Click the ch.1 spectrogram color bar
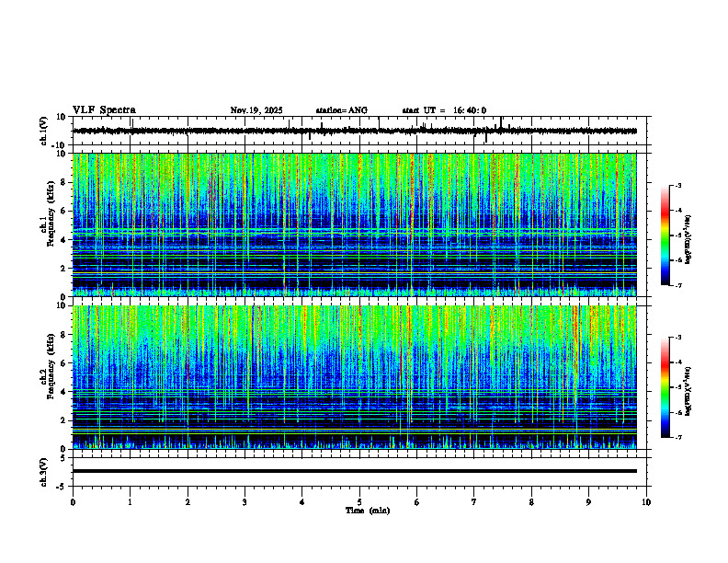This screenshot has width=728, height=563. pyautogui.click(x=665, y=236)
